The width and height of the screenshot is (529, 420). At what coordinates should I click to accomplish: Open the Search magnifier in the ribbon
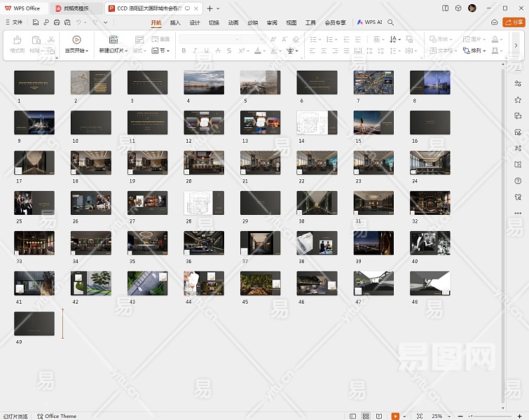coord(391,22)
